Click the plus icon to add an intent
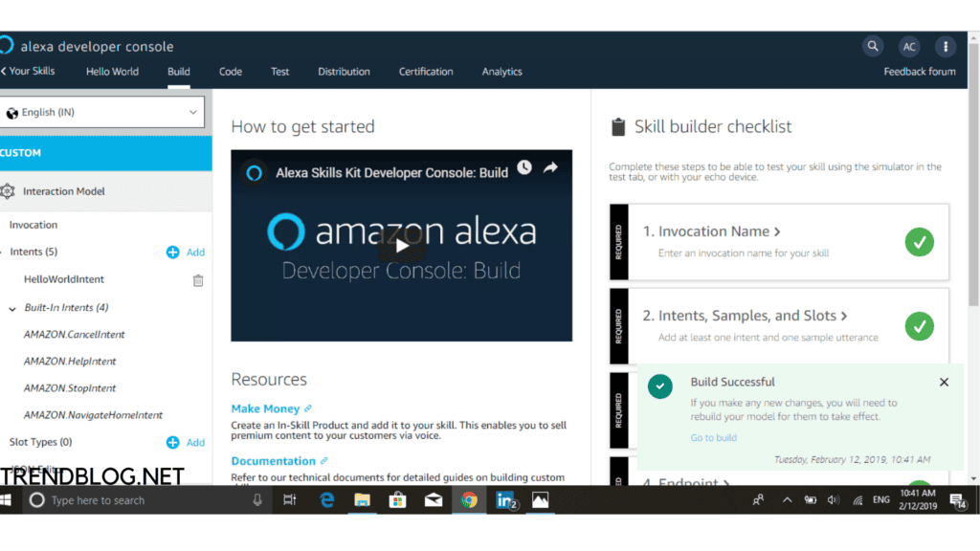Viewport: 980px width, 551px height. click(x=172, y=253)
